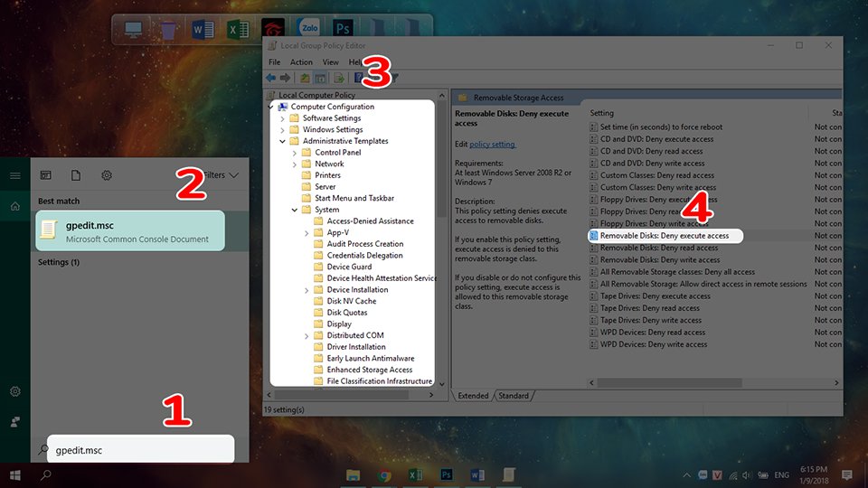Click the taskbar search magnifier icon

pyautogui.click(x=46, y=474)
